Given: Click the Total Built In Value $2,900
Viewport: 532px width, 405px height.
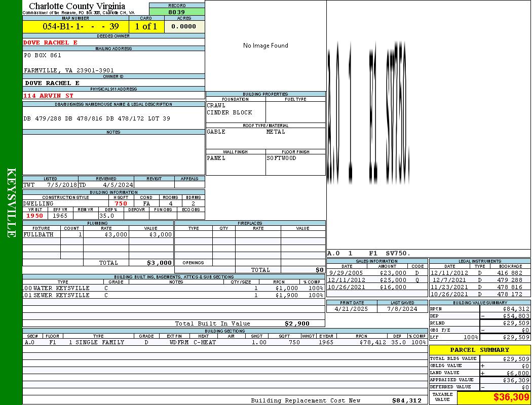Looking at the screenshot, I should click(296, 323).
